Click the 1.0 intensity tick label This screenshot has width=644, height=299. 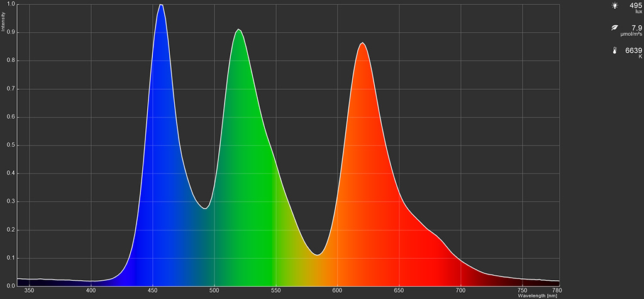point(11,4)
